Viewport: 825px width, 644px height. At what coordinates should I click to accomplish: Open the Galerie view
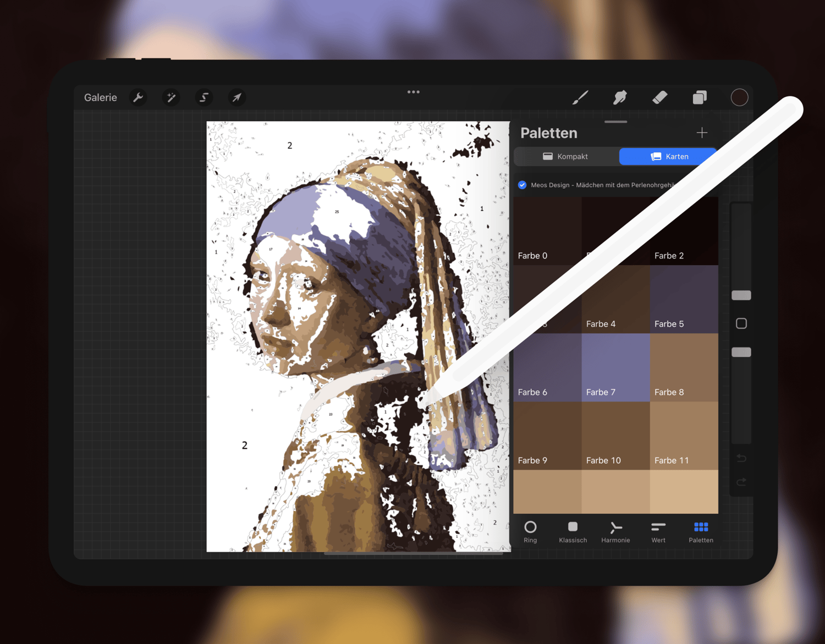pos(100,97)
